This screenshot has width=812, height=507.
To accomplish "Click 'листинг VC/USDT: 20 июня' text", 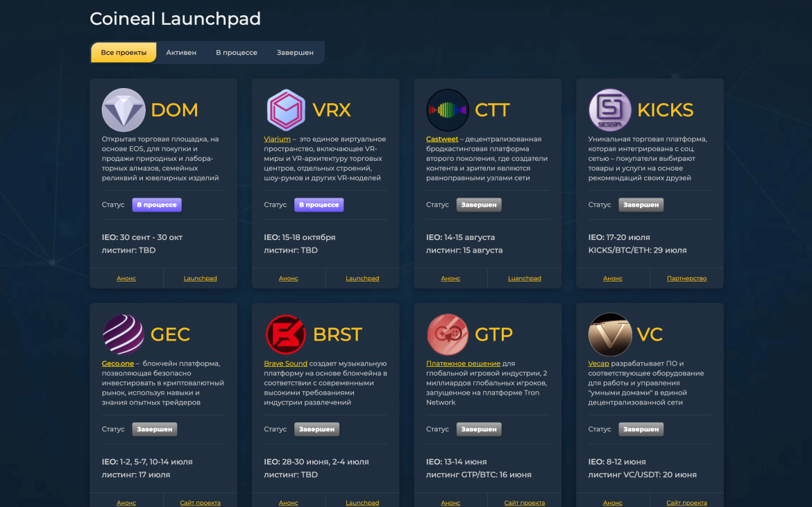I will pyautogui.click(x=642, y=475).
